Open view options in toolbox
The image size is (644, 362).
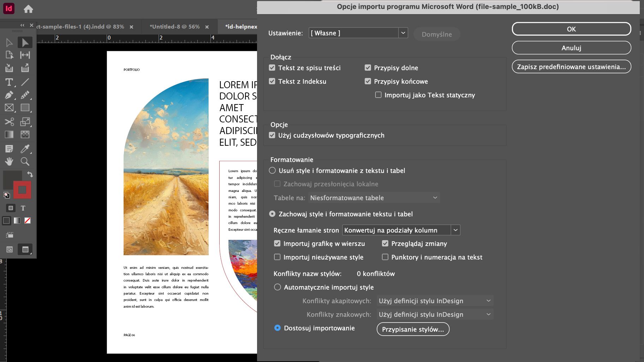(10, 235)
